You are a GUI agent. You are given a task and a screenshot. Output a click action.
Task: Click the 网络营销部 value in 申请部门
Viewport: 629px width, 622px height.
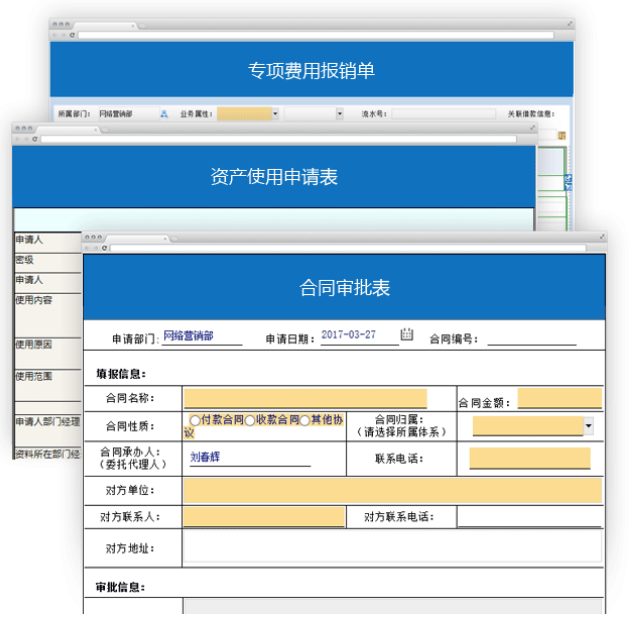188,336
